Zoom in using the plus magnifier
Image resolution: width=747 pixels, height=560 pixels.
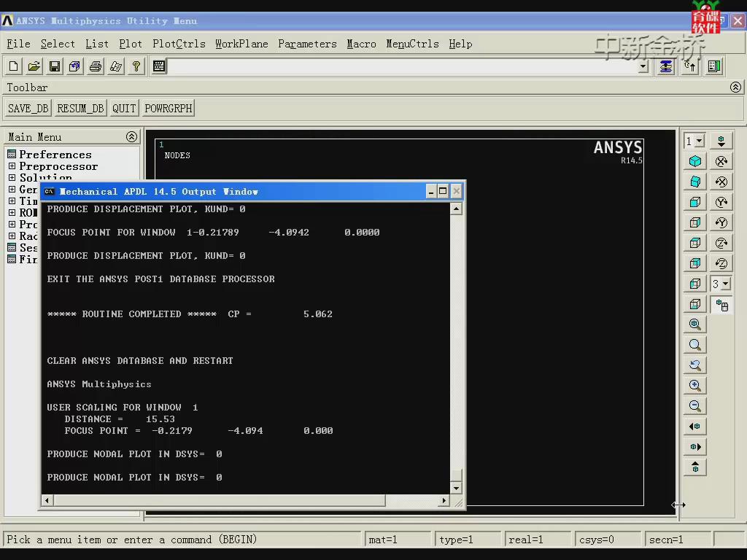coord(695,385)
